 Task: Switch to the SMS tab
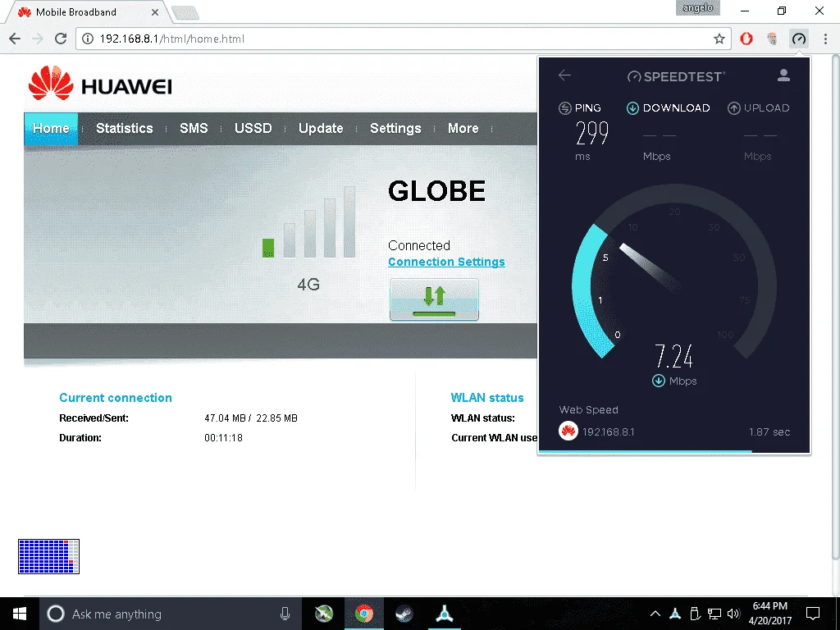(x=194, y=129)
